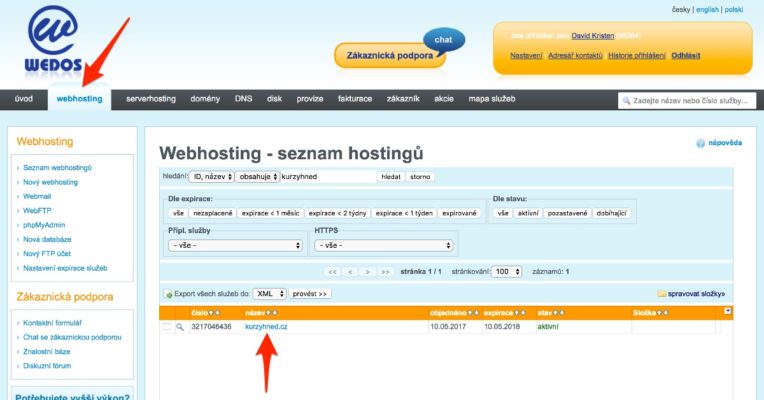Viewport: 764px width, 400px height.
Task: Open the mapa služeb tab
Action: pyautogui.click(x=492, y=99)
